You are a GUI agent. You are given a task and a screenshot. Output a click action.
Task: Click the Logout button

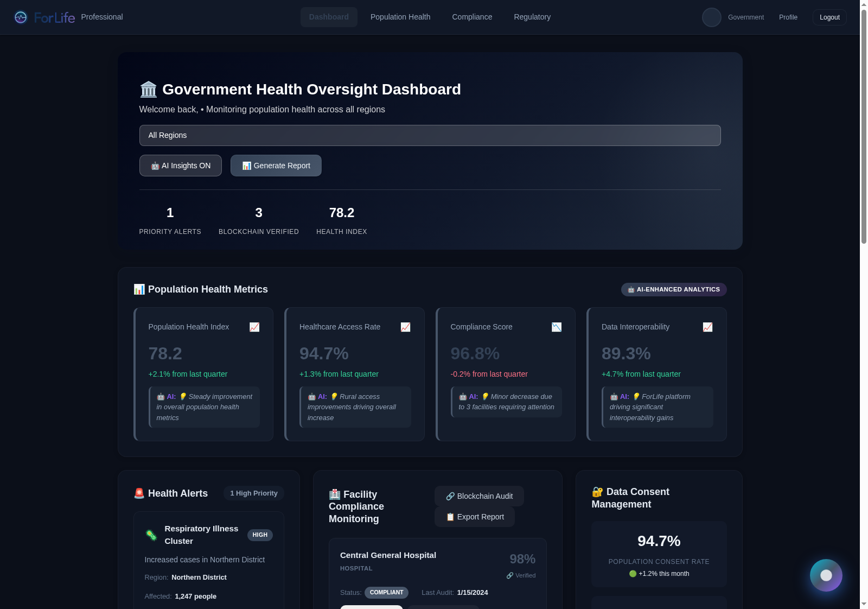click(829, 17)
